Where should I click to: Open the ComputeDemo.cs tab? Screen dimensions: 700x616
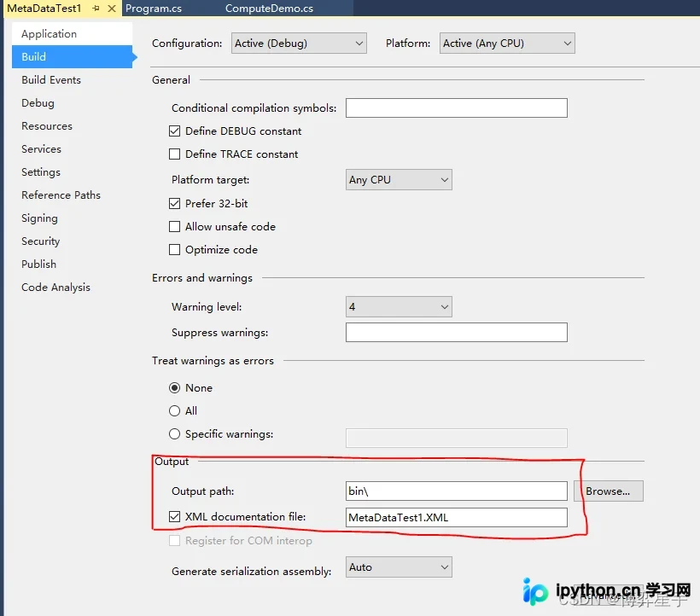269,8
